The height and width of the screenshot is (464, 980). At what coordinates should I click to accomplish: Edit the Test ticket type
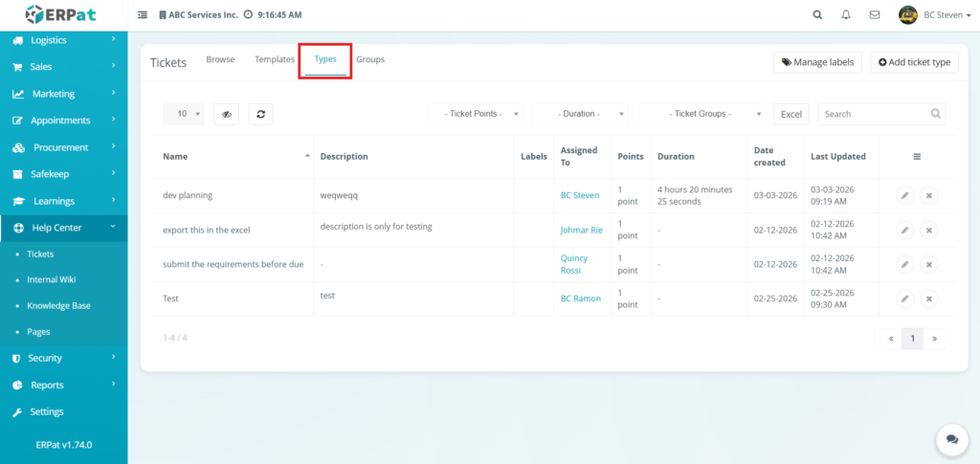coord(903,298)
